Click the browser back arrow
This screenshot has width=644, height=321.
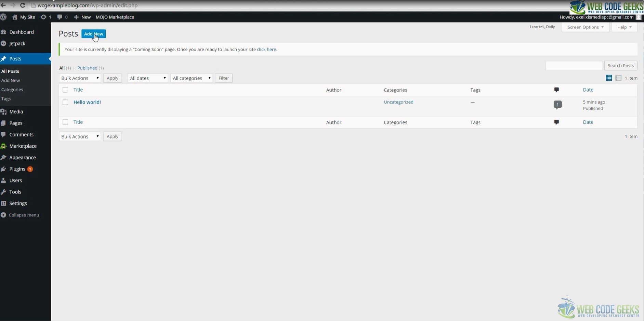point(3,5)
